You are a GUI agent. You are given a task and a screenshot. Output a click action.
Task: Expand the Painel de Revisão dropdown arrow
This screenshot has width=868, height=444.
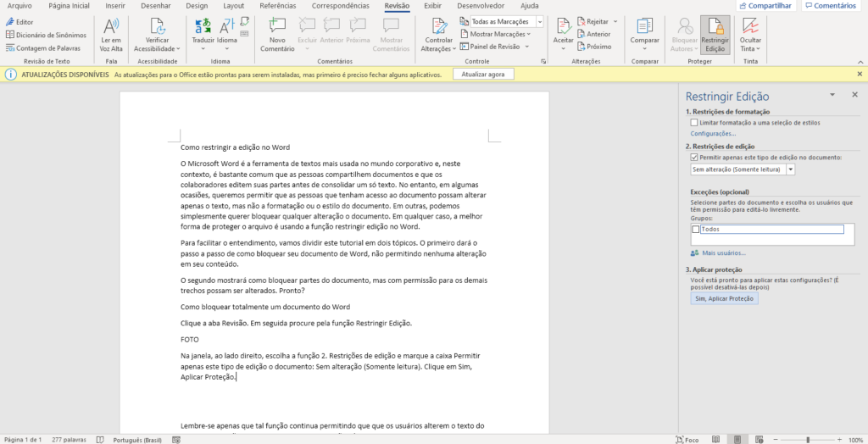pos(527,47)
